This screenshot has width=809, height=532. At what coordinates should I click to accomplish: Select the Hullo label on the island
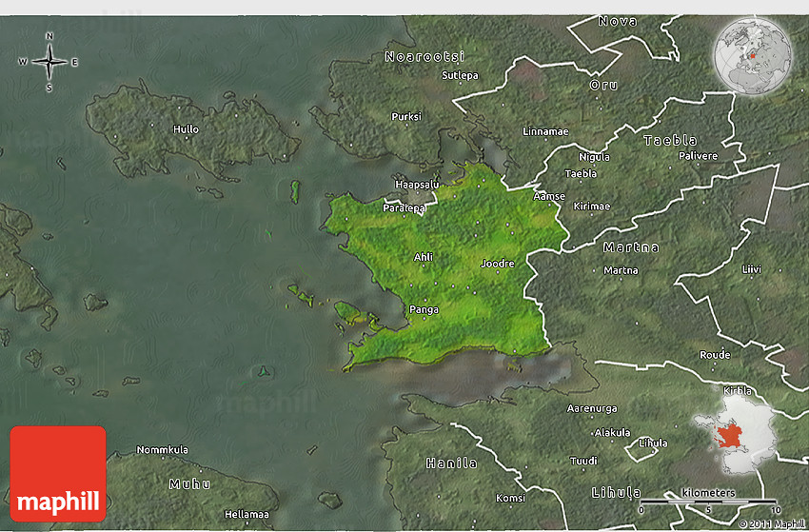pyautogui.click(x=187, y=128)
